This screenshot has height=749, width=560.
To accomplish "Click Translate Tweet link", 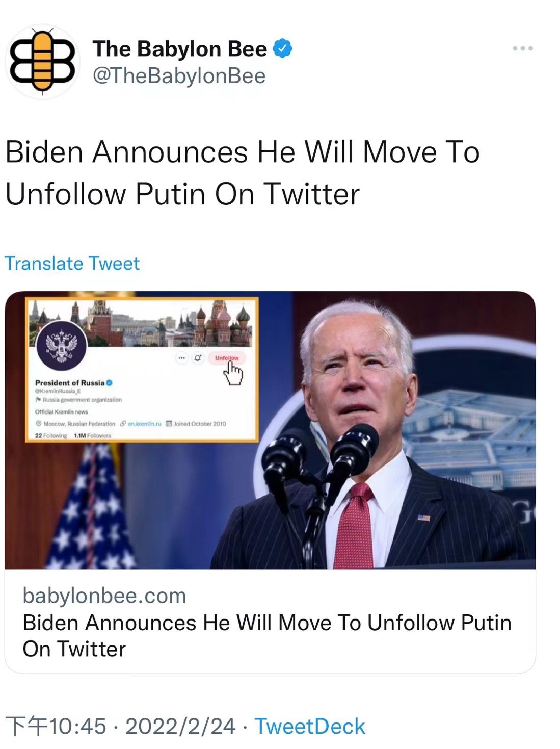I will pos(72,264).
